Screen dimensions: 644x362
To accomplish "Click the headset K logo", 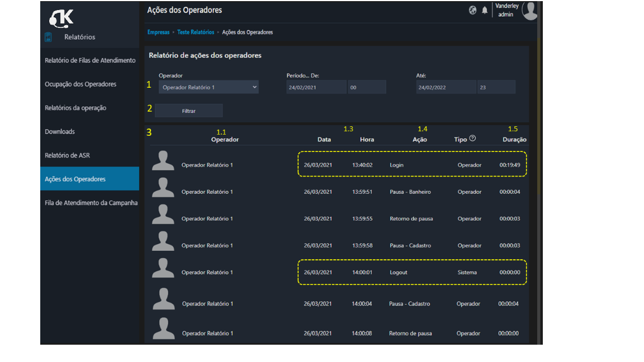I will (x=61, y=18).
